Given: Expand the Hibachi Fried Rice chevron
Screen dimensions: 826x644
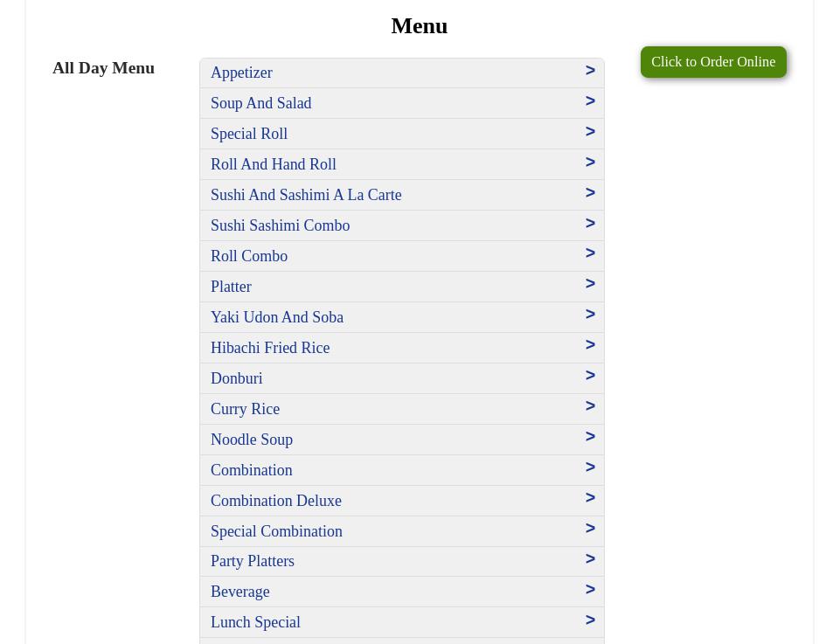Looking at the screenshot, I should pyautogui.click(x=590, y=345).
